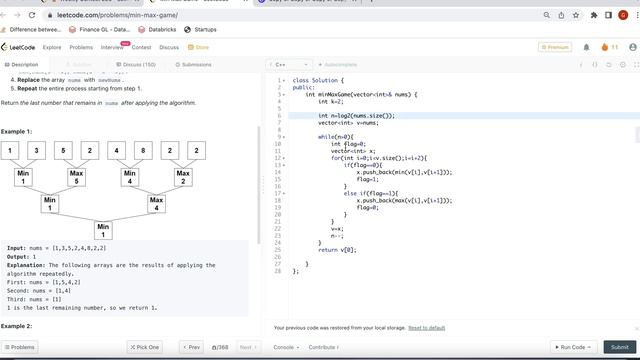Click code line 'int n=log2(nums.size());'

tap(356, 116)
